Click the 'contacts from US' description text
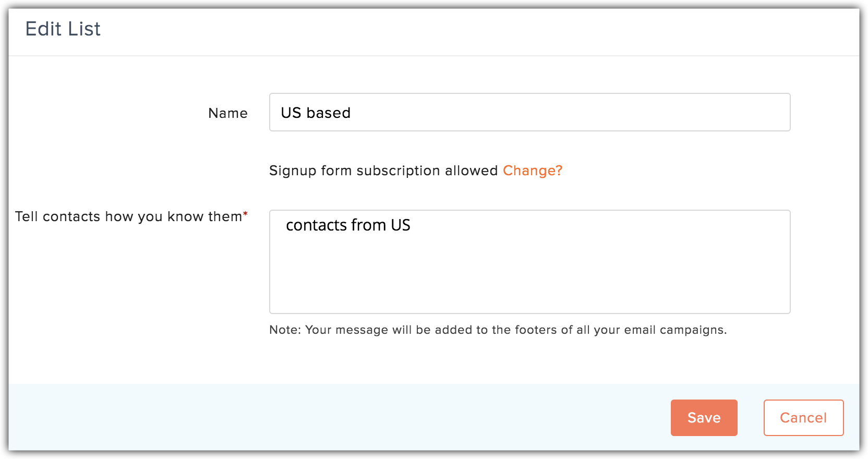Screen dimensions: 868x459 [x=348, y=225]
